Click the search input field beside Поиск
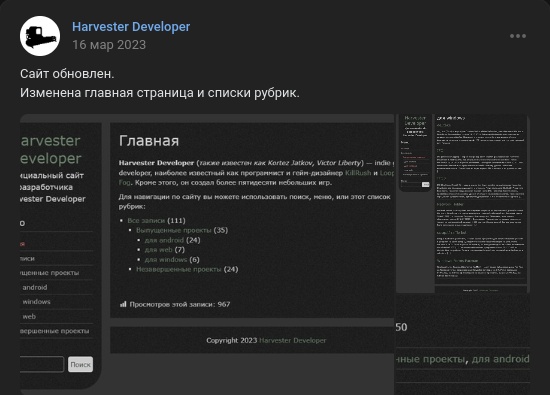Screen dimensions: 550x395 tap(42, 364)
